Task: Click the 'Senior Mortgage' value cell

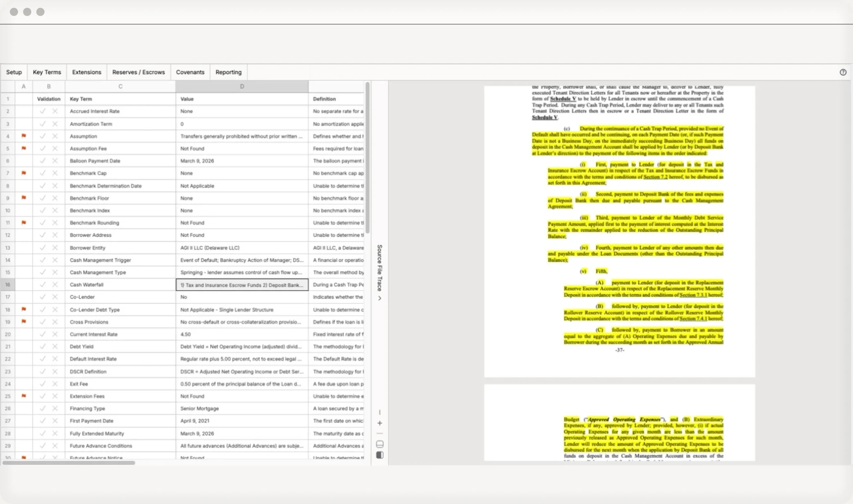Action: click(x=242, y=408)
